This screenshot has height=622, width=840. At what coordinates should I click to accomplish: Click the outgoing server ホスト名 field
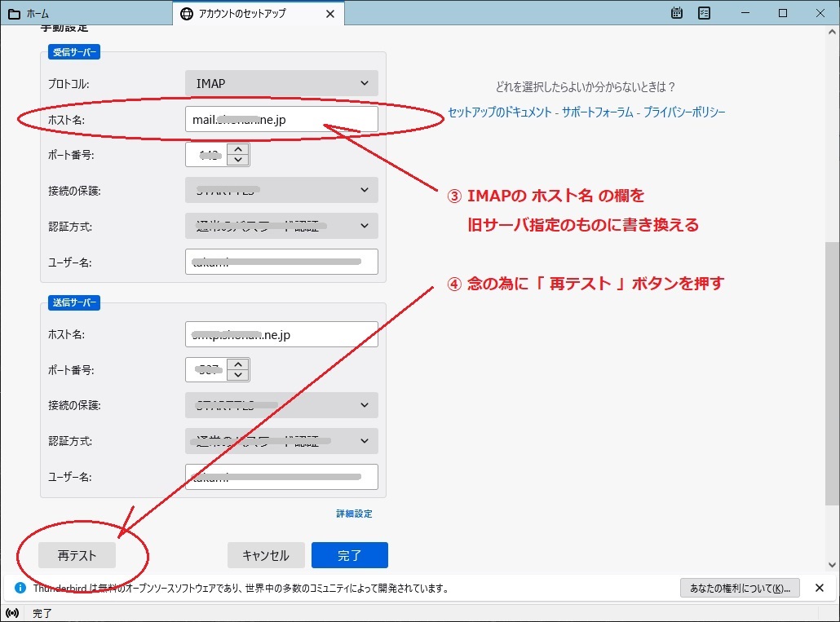click(x=281, y=334)
